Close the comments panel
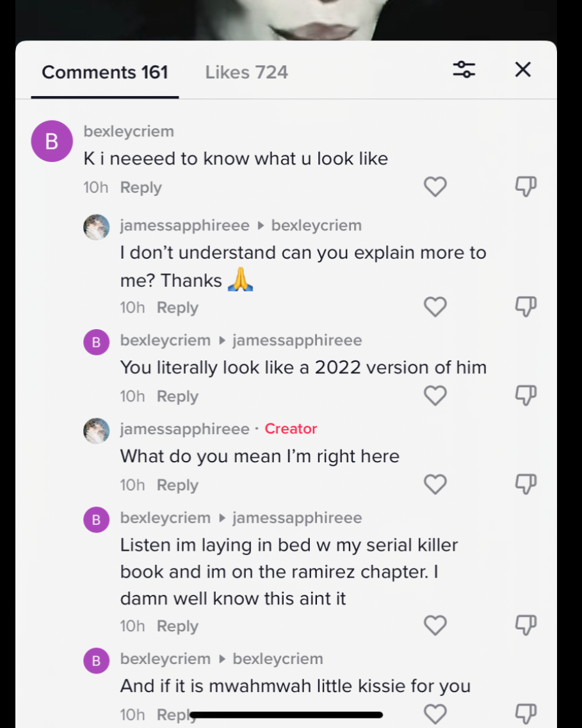The height and width of the screenshot is (728, 582). [x=522, y=70]
